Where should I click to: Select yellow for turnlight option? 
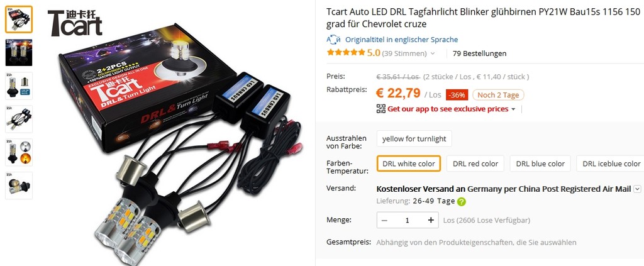[x=414, y=139]
